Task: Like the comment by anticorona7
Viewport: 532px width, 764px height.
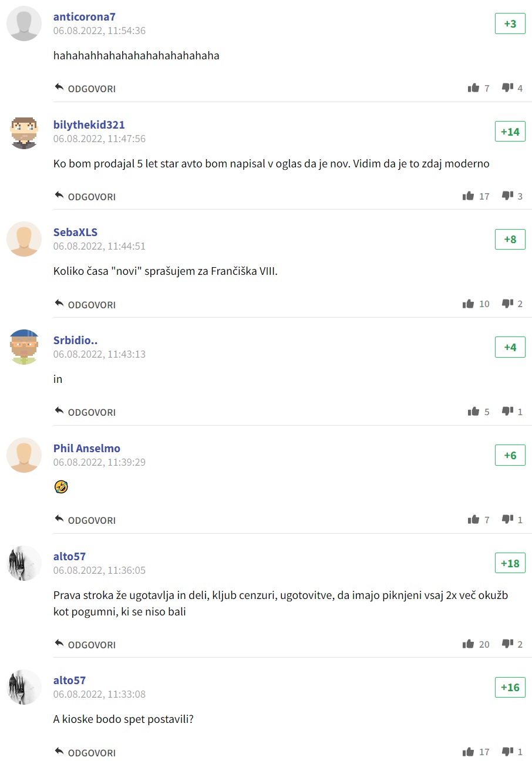Action: pyautogui.click(x=473, y=88)
